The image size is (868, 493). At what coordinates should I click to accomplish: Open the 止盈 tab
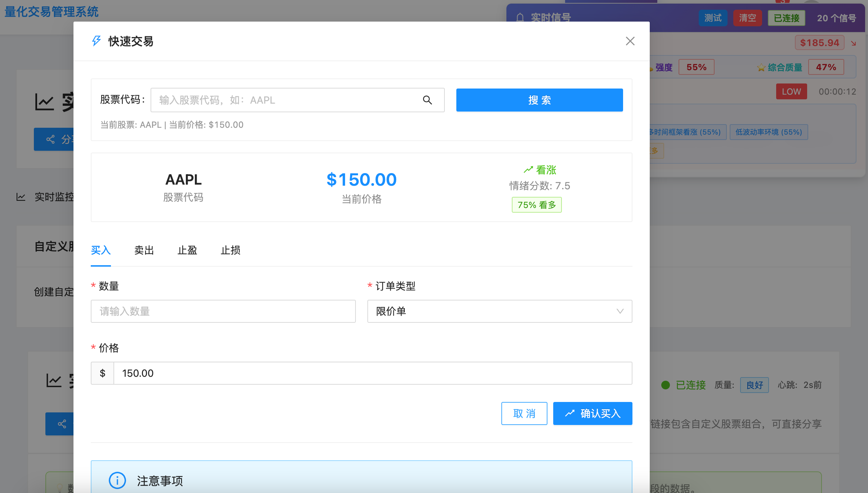click(x=187, y=250)
